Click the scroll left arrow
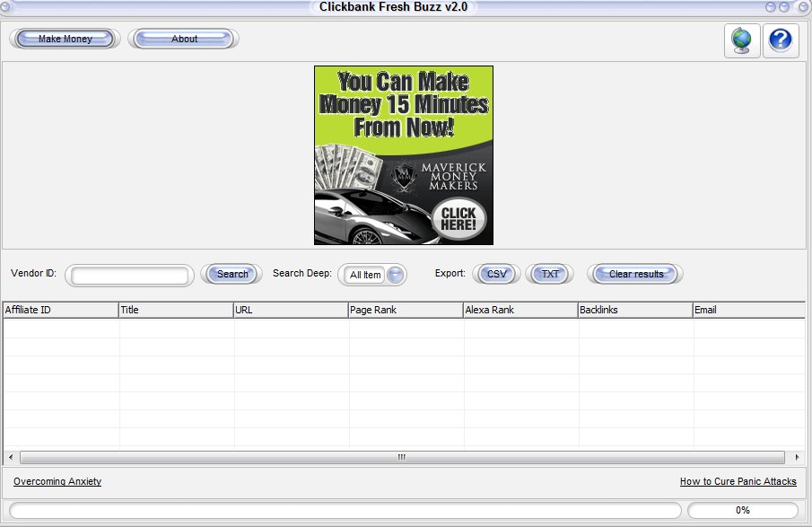812x527 pixels. 11,457
